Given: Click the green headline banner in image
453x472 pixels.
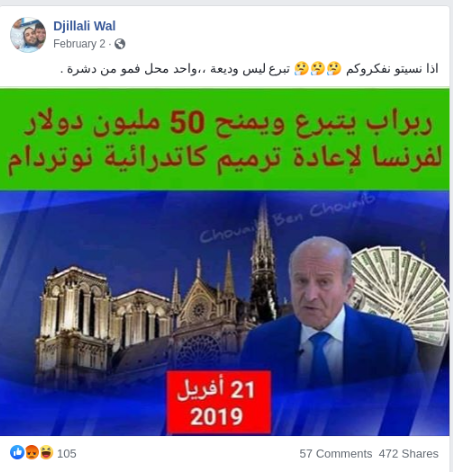Looking at the screenshot, I should 224,139.
